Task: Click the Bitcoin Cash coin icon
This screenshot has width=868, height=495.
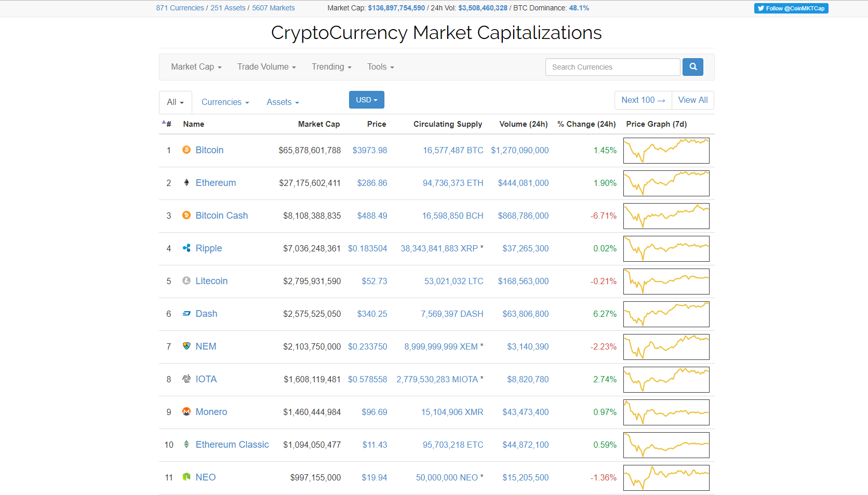Action: (x=186, y=215)
